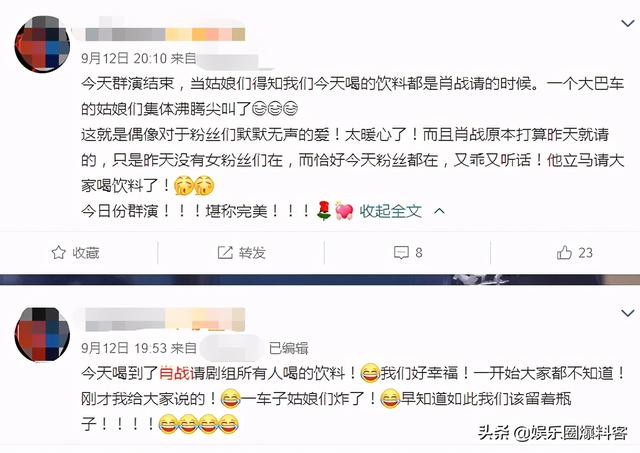The width and height of the screenshot is (640, 453).
Task: Open the first post's dropdown chevron menu
Action: [x=627, y=23]
